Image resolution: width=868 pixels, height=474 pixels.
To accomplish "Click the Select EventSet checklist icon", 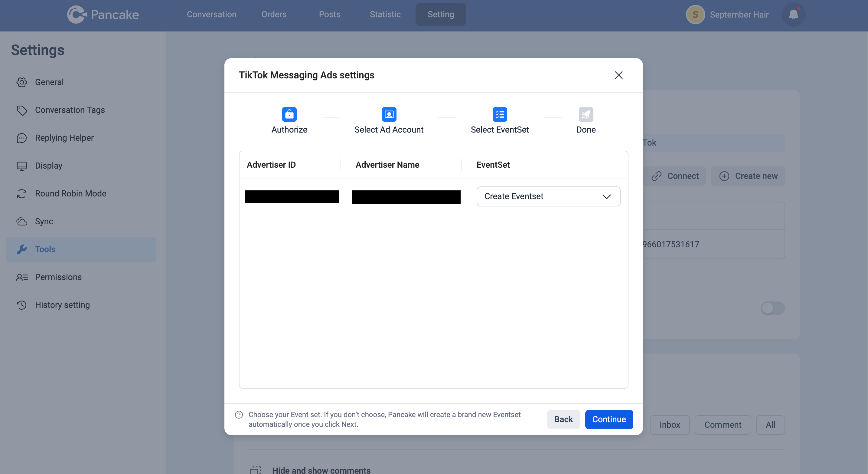I will 500,114.
